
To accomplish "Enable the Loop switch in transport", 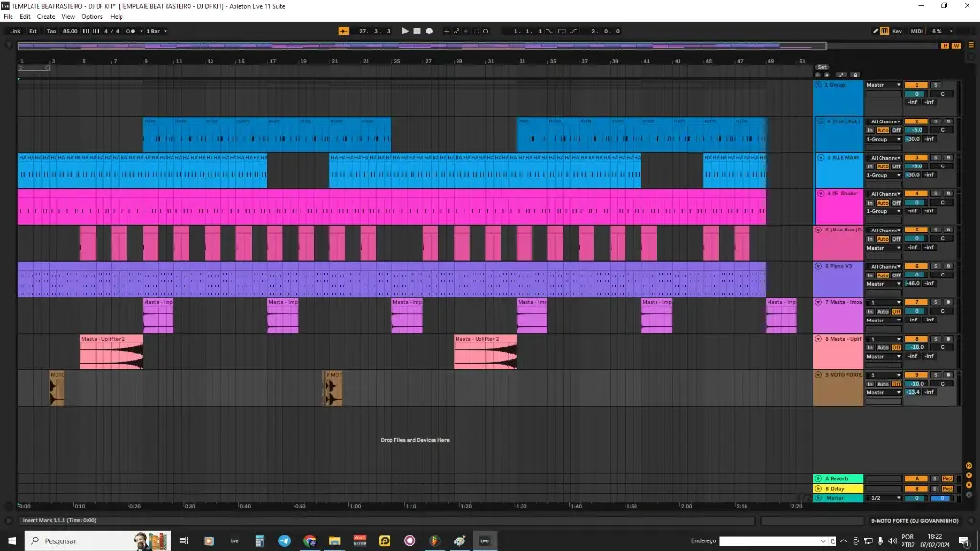I will click(561, 31).
